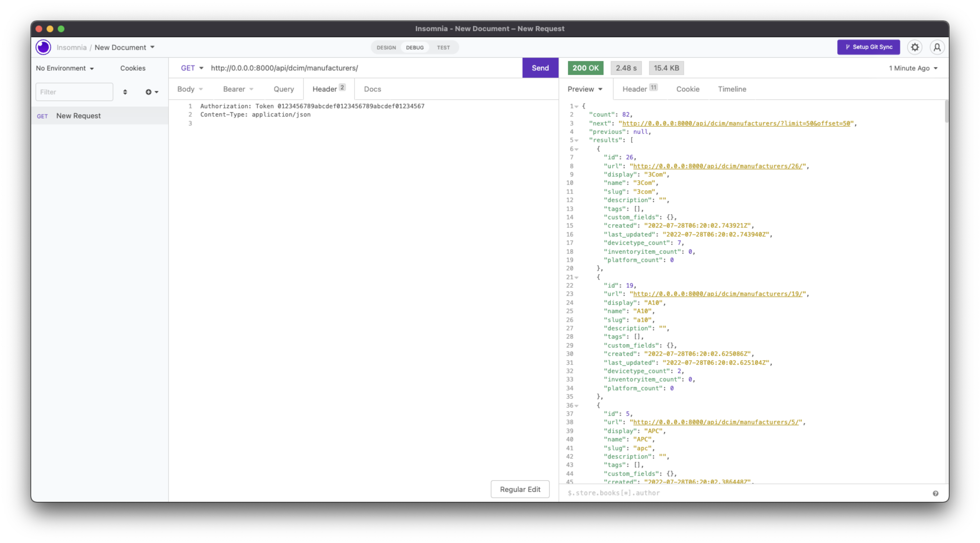980x543 pixels.
Task: Open application preferences via the gear icon
Action: pos(915,47)
